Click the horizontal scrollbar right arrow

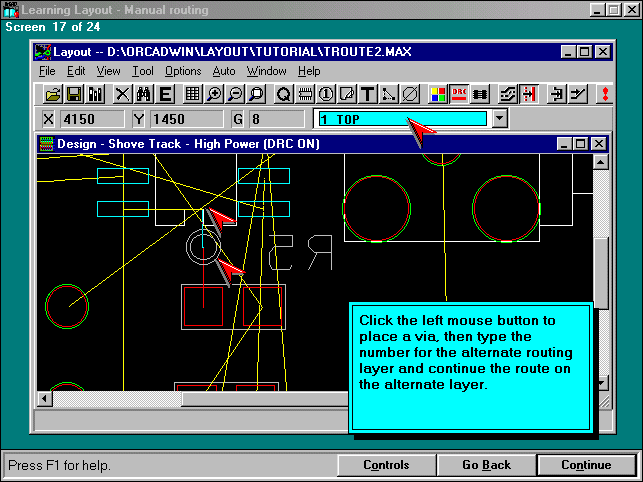point(583,399)
